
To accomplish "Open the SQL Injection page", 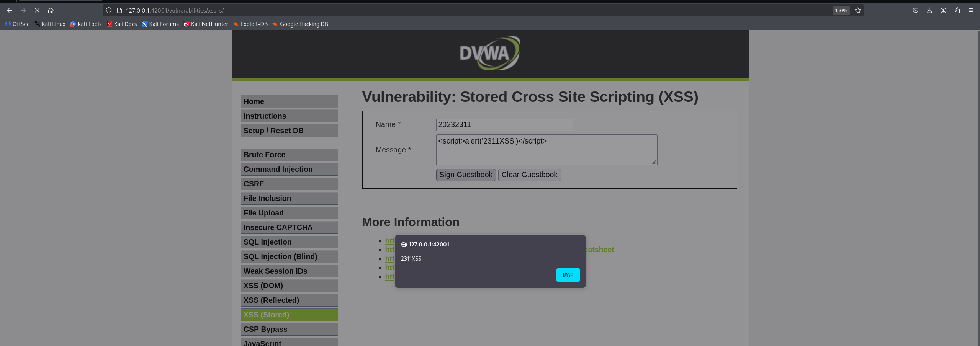I will [289, 242].
